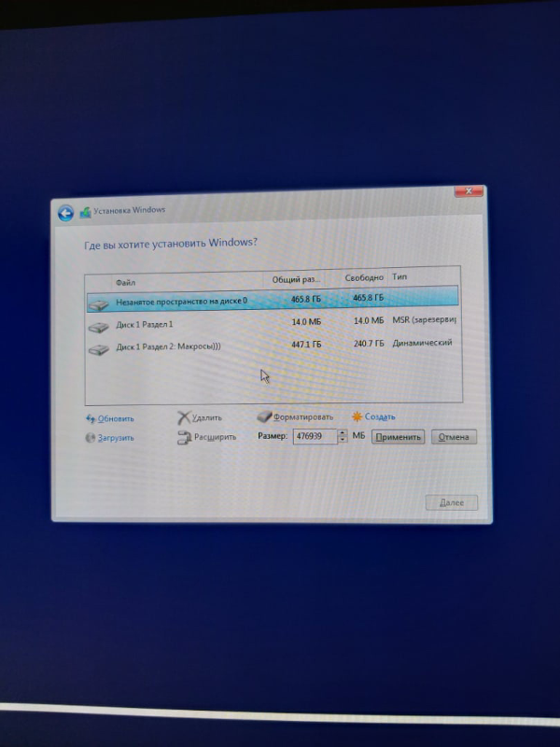This screenshot has width=560, height=747.
Task: Click the Свободно column header
Action: 364,277
